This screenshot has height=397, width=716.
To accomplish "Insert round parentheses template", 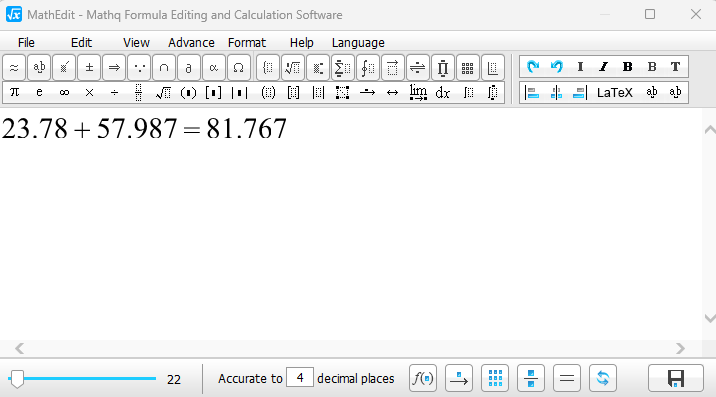I will [188, 93].
